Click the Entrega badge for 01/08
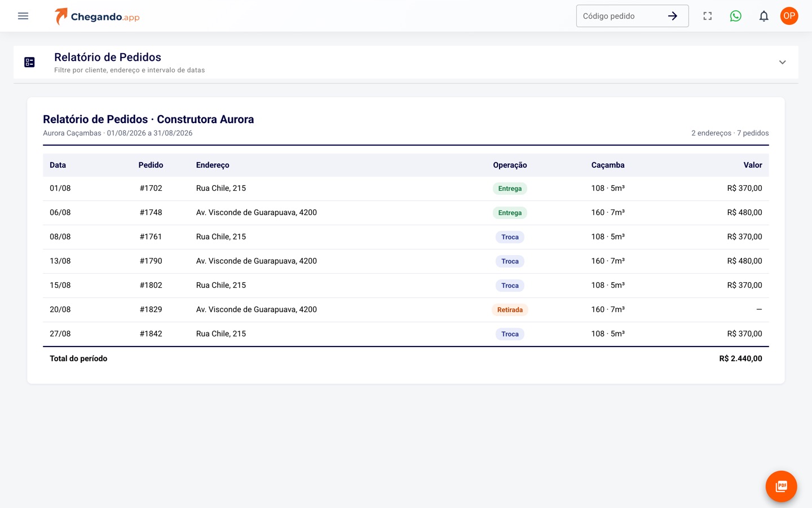This screenshot has width=812, height=508. point(510,189)
